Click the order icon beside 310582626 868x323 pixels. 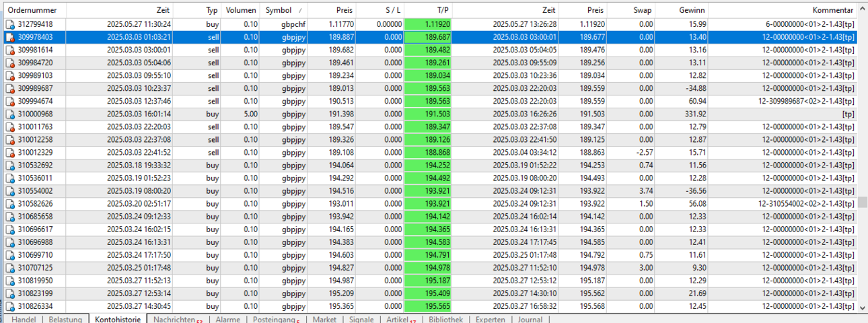point(9,203)
